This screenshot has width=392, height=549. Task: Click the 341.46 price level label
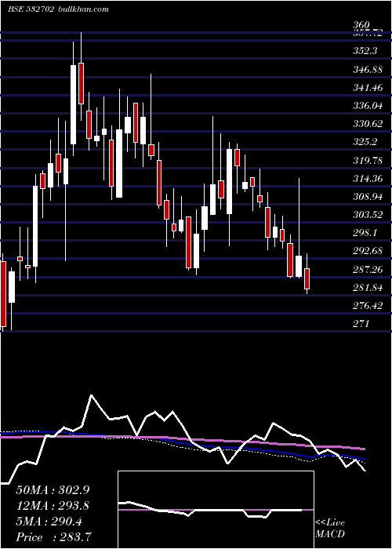(368, 88)
